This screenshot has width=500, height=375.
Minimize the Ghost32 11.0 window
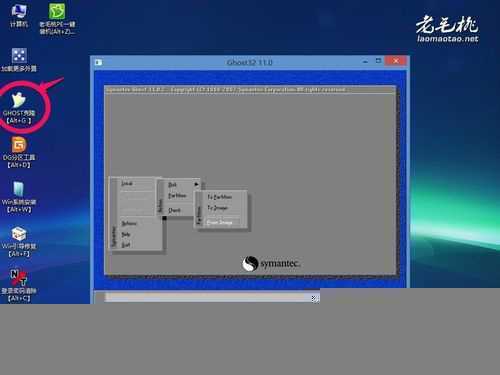(x=365, y=62)
